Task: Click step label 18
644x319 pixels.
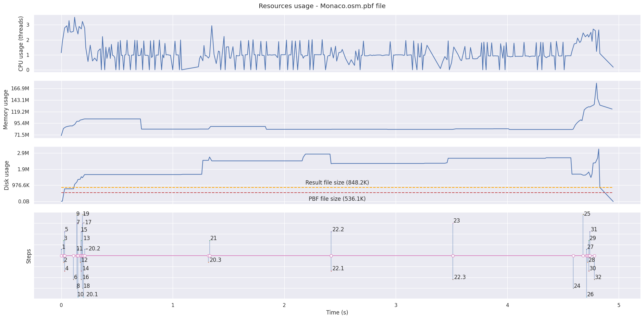Action: click(x=87, y=286)
